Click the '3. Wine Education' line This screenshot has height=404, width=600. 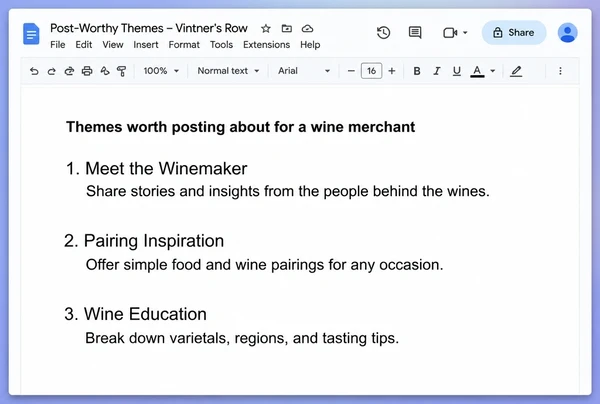135,314
